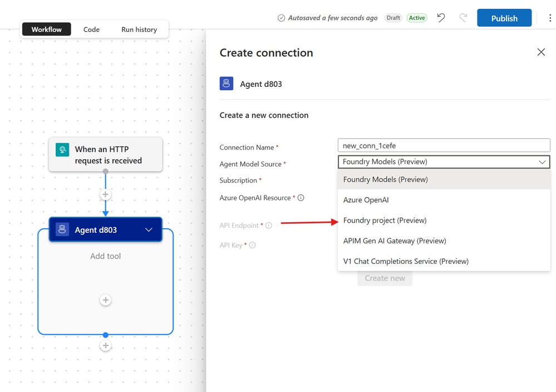Choose APIM Gen AI Gateway (Preview)

[444, 241]
